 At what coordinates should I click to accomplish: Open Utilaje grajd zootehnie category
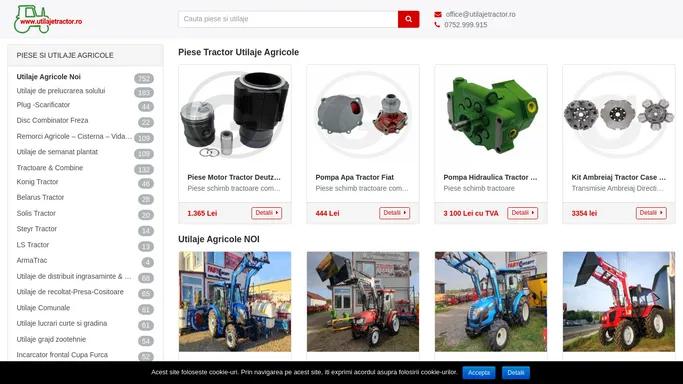pyautogui.click(x=51, y=339)
